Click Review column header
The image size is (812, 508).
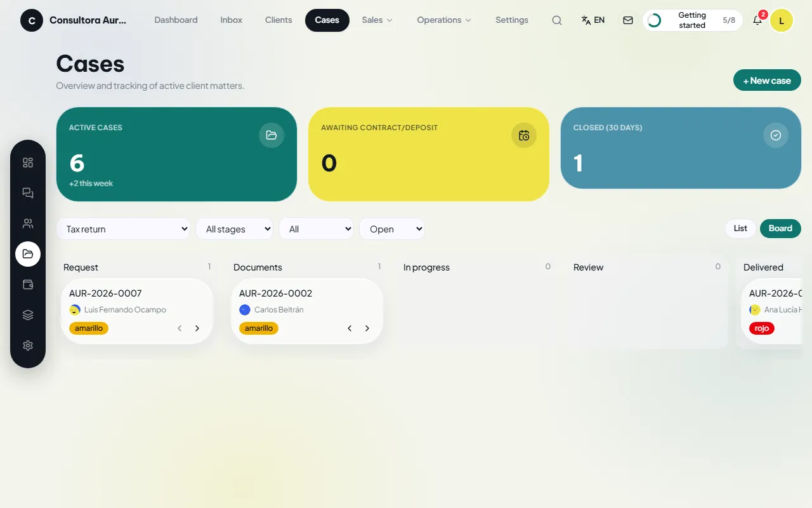tap(588, 267)
